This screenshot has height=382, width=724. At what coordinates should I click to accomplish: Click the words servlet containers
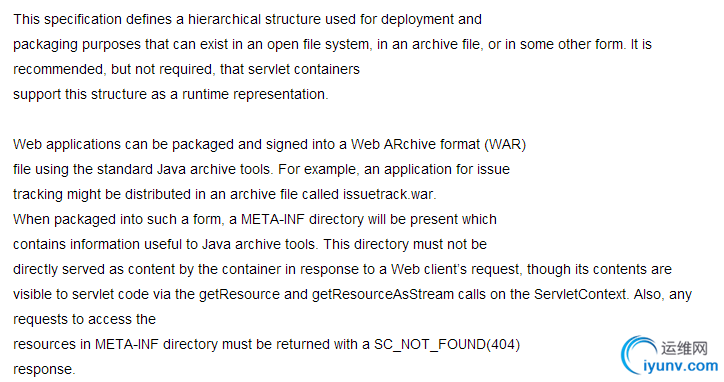point(304,69)
